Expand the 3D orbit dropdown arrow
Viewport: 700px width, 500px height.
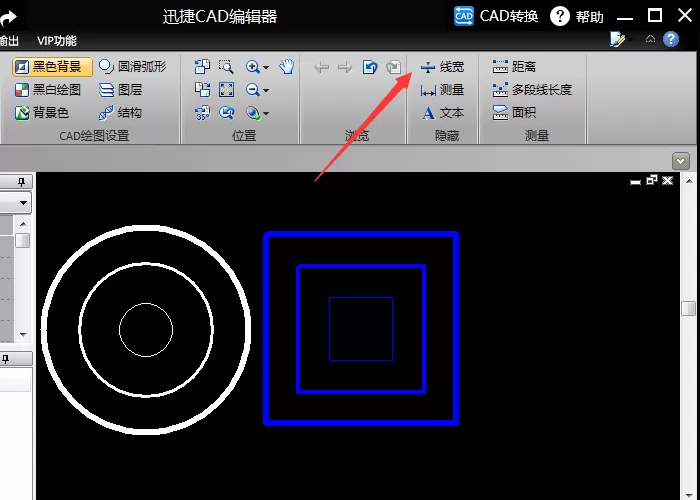point(266,114)
